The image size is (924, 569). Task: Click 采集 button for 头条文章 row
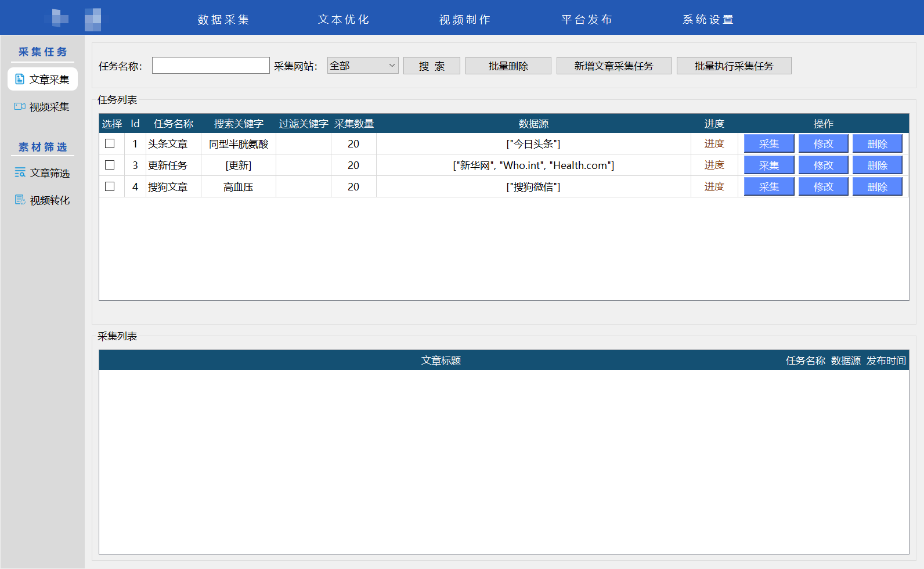(x=769, y=143)
